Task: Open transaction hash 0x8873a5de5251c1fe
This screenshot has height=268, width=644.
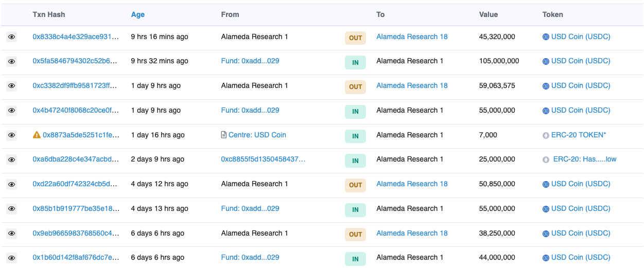Action: click(81, 135)
